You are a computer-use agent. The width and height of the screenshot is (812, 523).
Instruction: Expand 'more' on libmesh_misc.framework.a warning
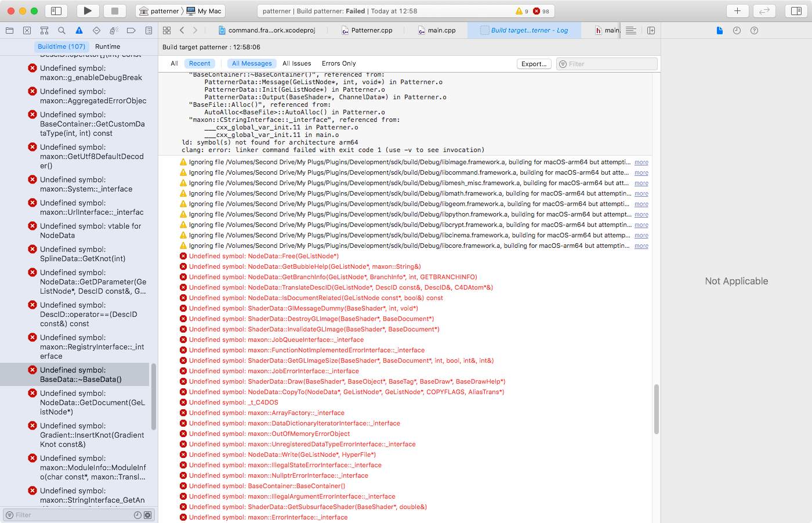point(641,183)
